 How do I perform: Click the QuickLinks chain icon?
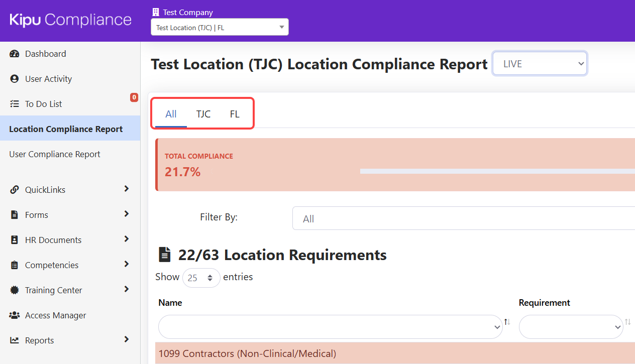tap(15, 190)
